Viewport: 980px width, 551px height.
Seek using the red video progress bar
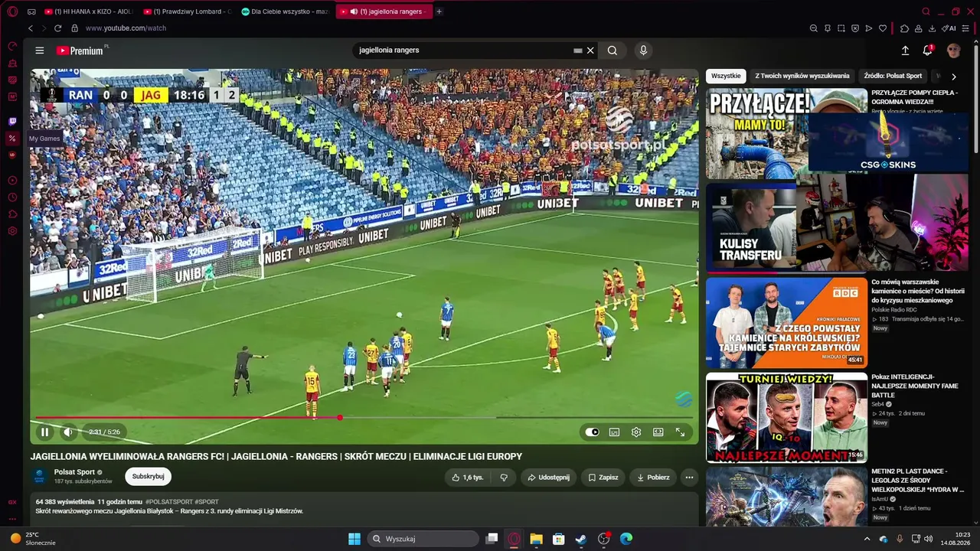point(364,418)
